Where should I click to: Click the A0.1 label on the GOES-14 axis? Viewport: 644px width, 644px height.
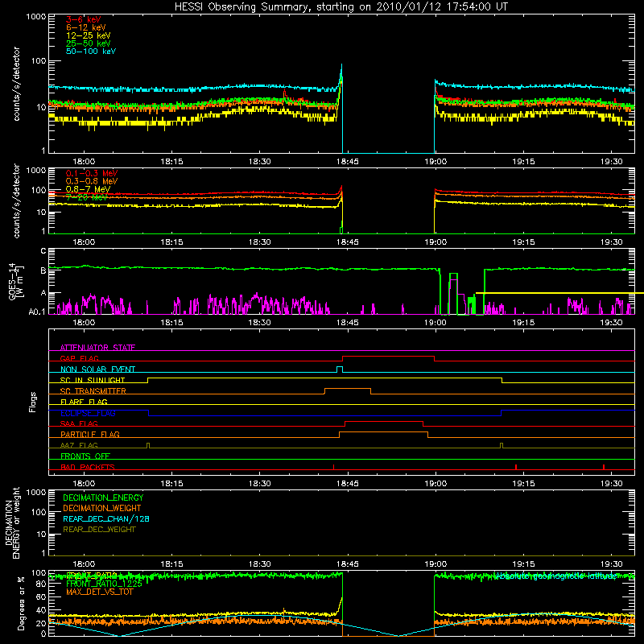click(37, 312)
